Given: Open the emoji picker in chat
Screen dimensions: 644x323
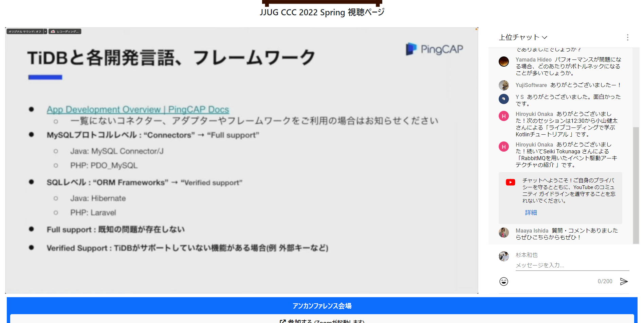Looking at the screenshot, I should coord(504,282).
